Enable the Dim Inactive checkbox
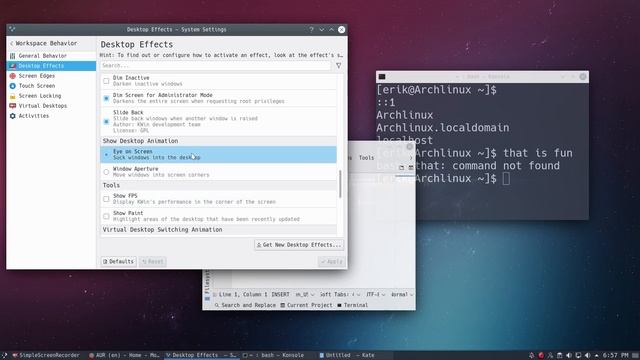 pos(106,81)
